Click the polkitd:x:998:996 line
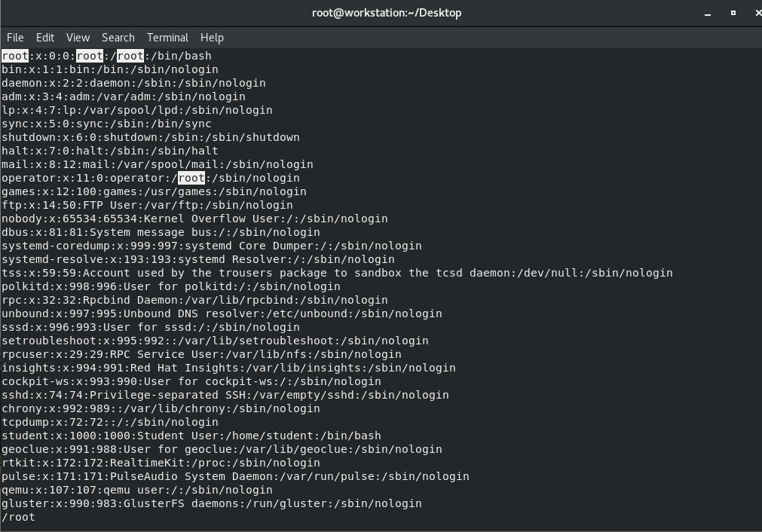 (171, 286)
